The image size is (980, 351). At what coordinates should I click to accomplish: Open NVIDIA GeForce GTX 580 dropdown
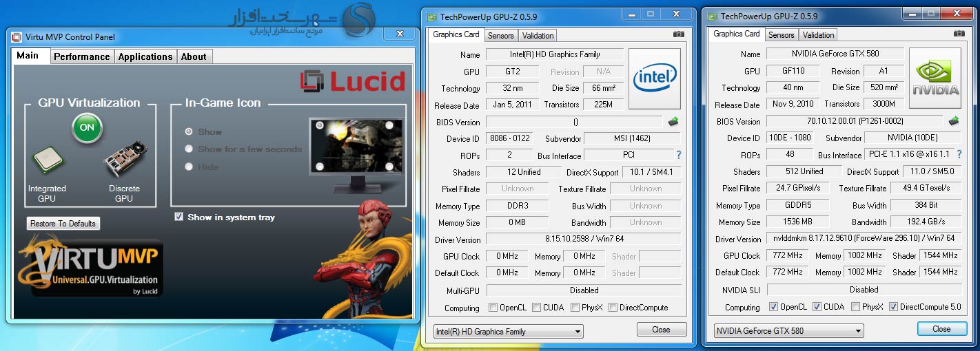click(x=788, y=331)
